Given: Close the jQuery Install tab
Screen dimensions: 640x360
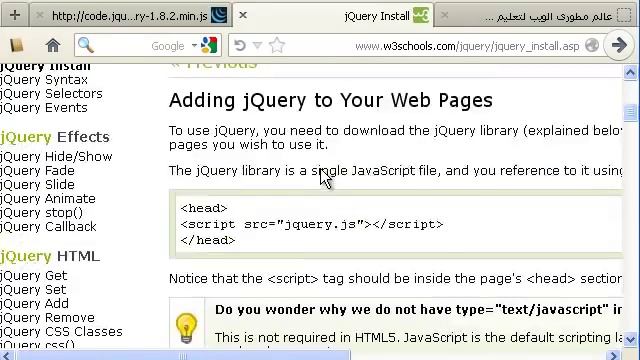Looking at the screenshot, I should tap(243, 15).
